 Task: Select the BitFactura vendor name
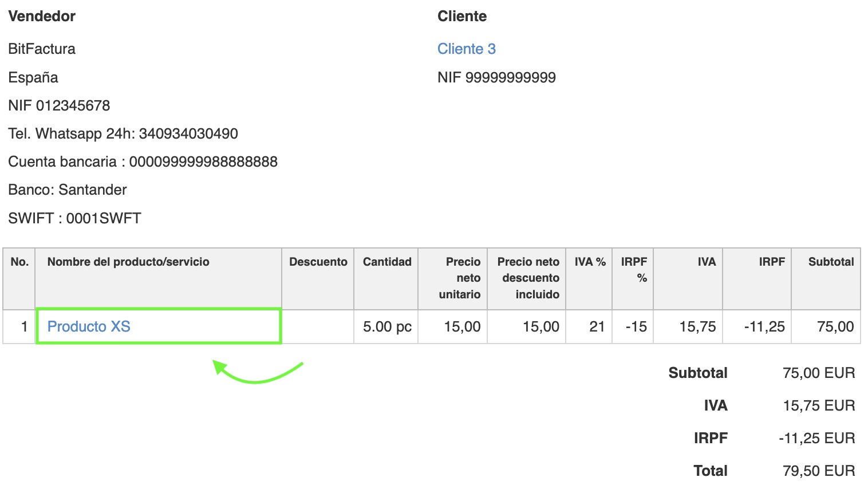click(42, 49)
